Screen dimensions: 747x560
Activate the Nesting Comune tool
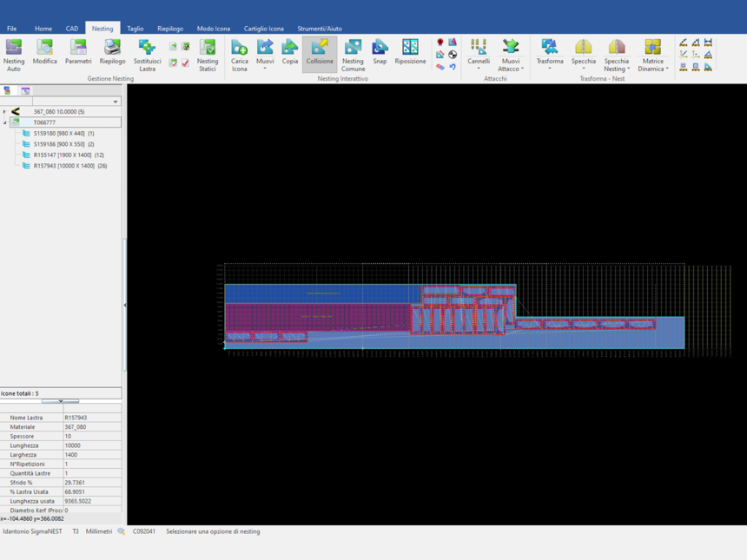point(353,54)
